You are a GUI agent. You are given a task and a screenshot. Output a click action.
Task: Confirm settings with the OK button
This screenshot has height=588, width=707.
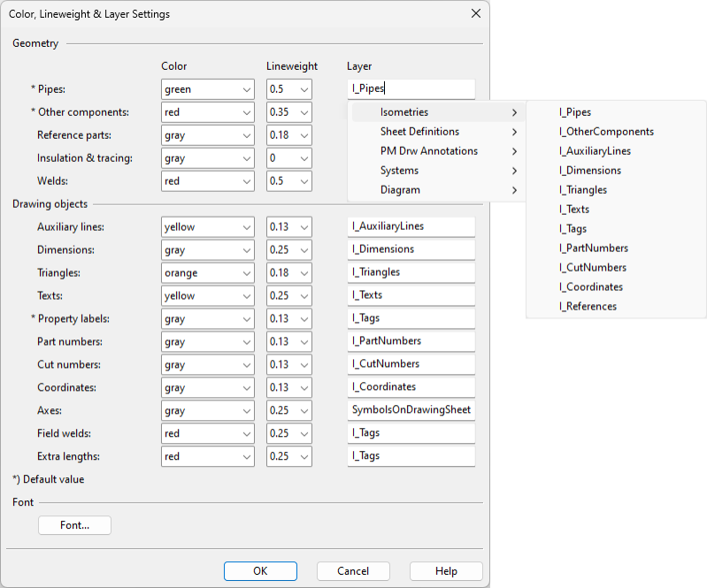260,571
